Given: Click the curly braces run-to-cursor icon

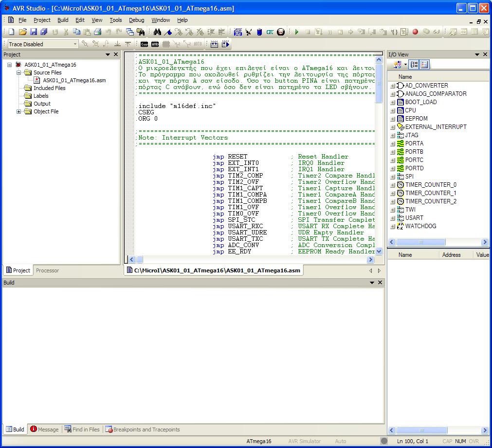Looking at the screenshot, I should pos(394,32).
